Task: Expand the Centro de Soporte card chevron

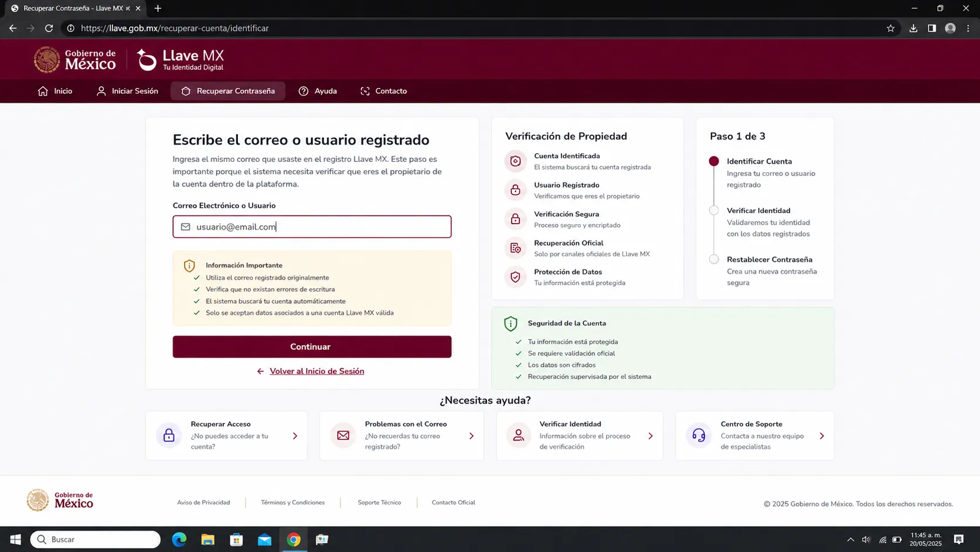Action: click(x=822, y=436)
